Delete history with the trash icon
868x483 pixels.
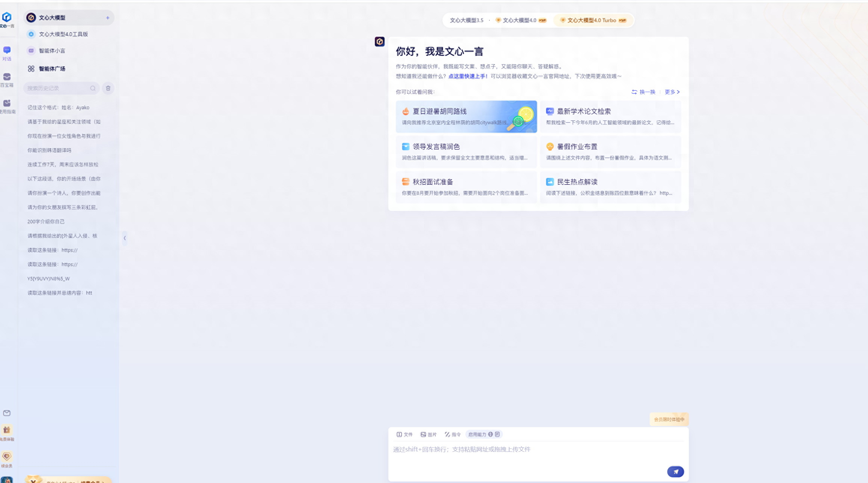pyautogui.click(x=108, y=88)
